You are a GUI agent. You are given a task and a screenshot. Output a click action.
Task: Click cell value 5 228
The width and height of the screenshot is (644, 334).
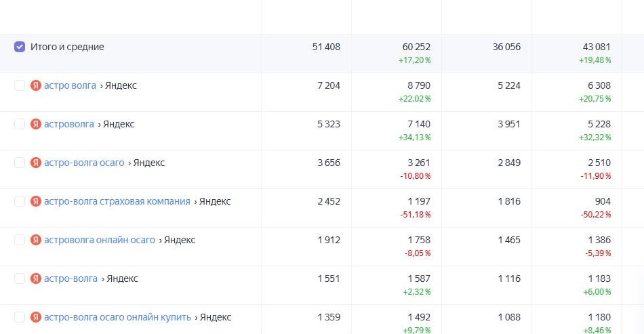(x=599, y=124)
